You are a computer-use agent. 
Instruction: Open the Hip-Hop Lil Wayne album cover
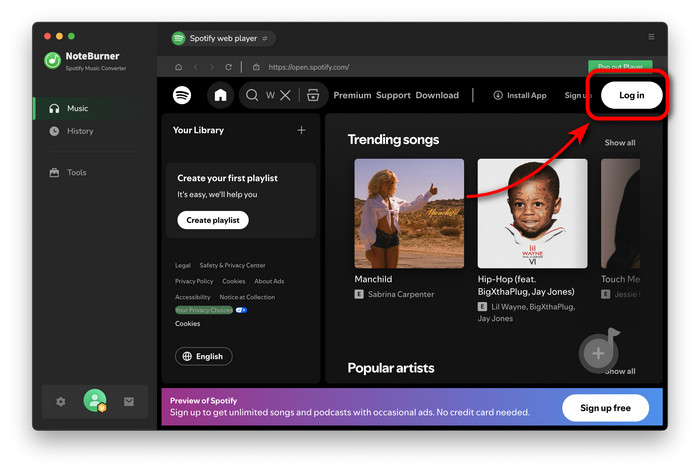(x=533, y=213)
